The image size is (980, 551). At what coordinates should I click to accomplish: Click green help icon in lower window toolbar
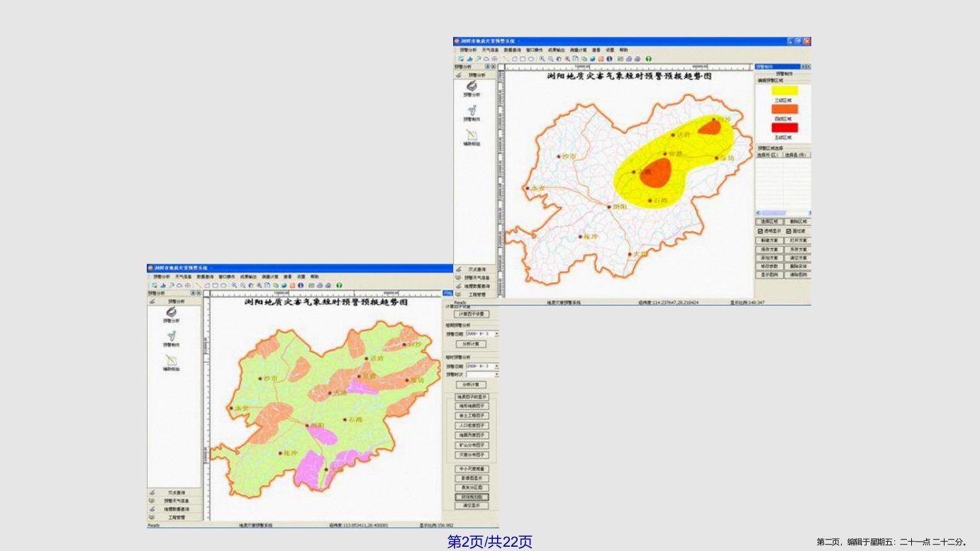point(339,285)
